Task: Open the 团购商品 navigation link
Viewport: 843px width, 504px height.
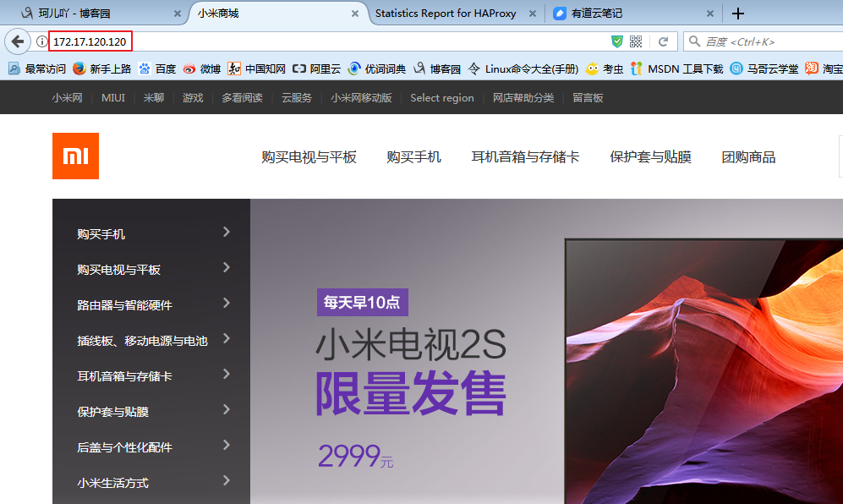Action: [748, 156]
